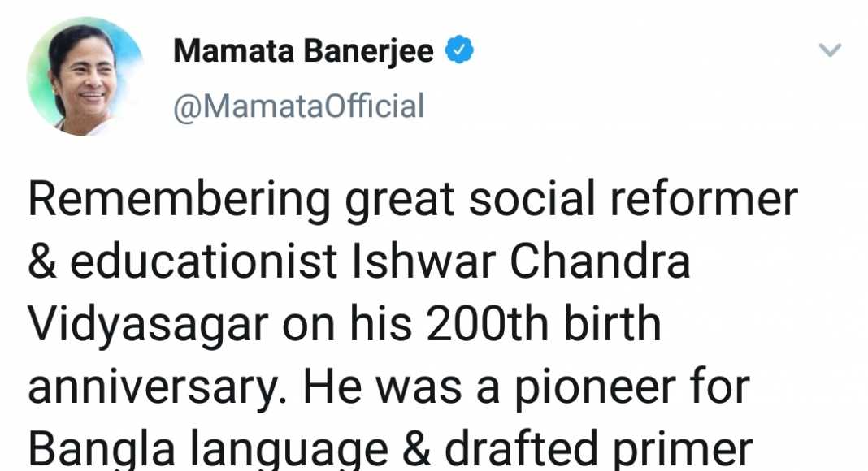
Task: Open Mamata Banerjee's profile picture
Action: [86, 77]
